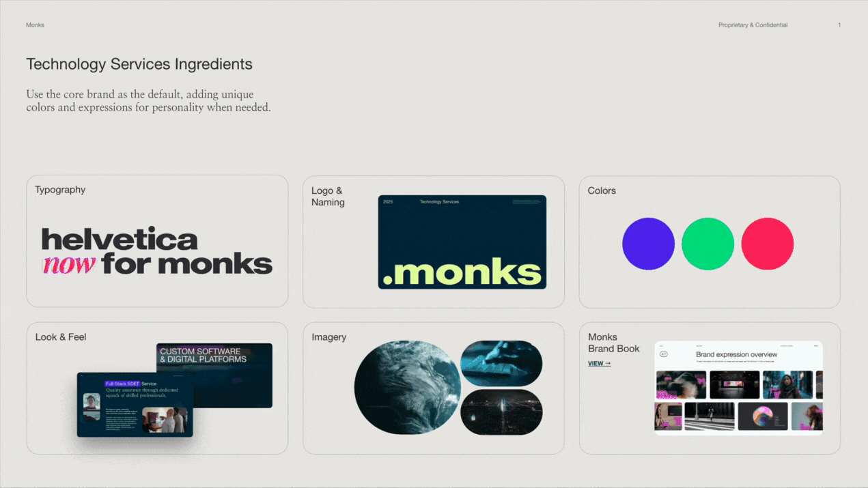This screenshot has width=868, height=488.
Task: Select the red-pink color circle
Action: coord(767,244)
